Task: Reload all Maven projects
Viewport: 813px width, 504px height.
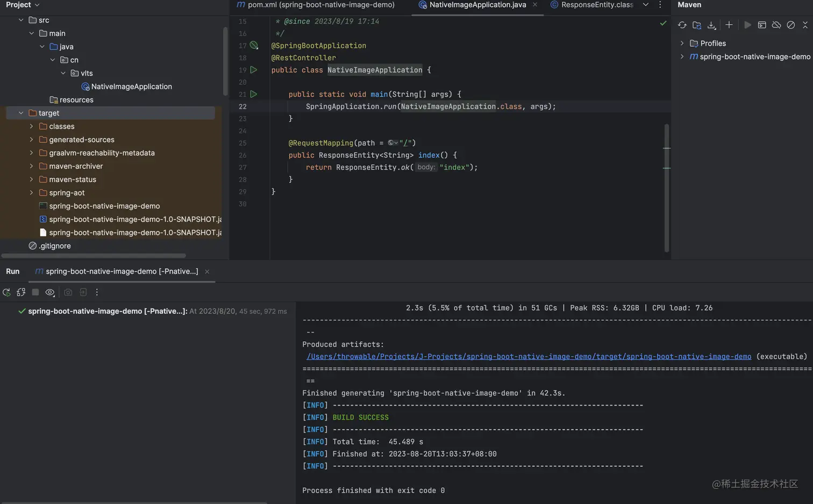Action: (683, 25)
